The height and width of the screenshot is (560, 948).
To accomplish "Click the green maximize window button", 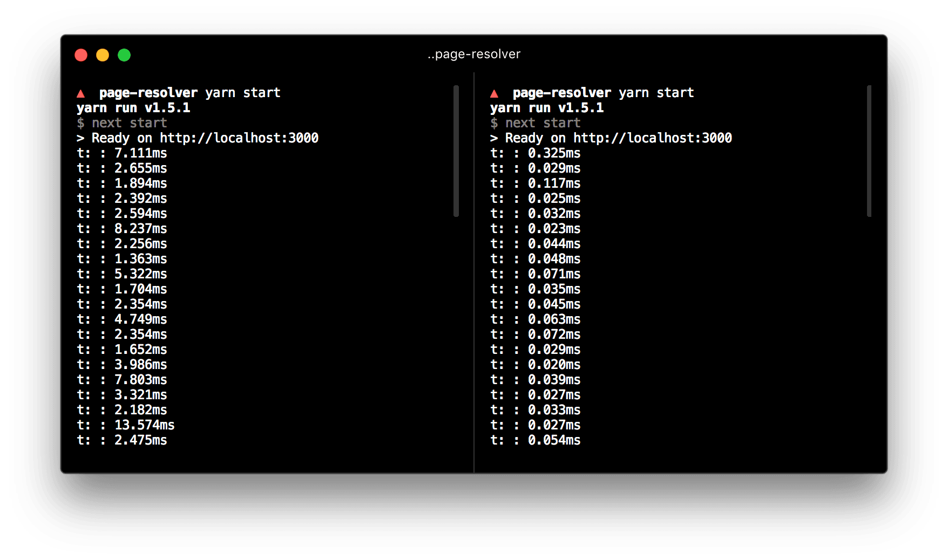I will [124, 55].
